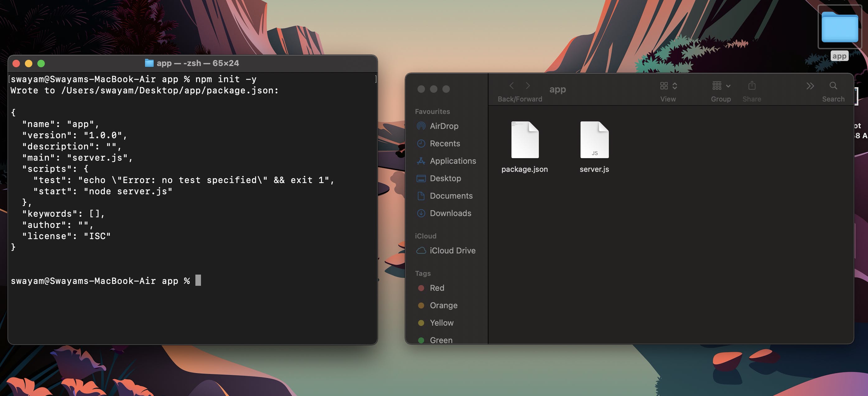Expand the Group dropdown arrow

coord(728,86)
